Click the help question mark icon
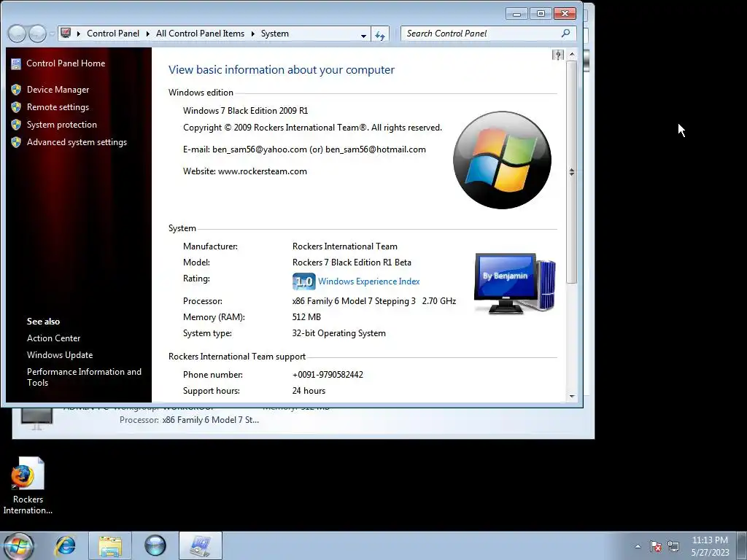747x560 pixels. 557,55
